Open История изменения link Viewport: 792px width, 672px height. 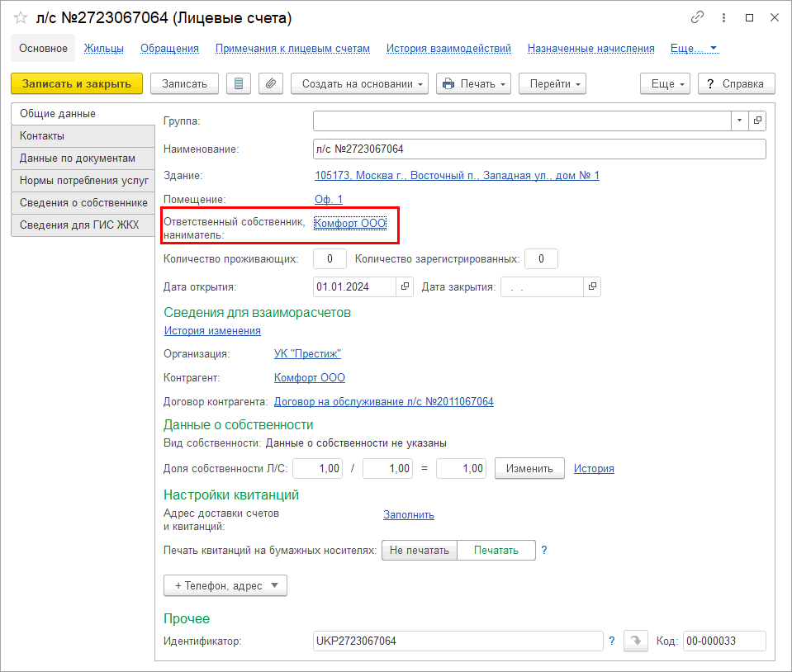(x=212, y=331)
